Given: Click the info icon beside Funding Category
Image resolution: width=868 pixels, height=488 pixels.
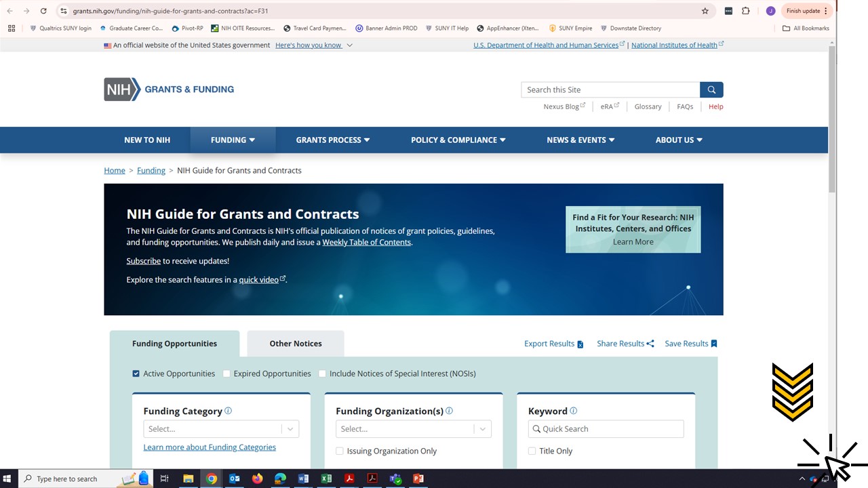Looking at the screenshot, I should coord(229,411).
